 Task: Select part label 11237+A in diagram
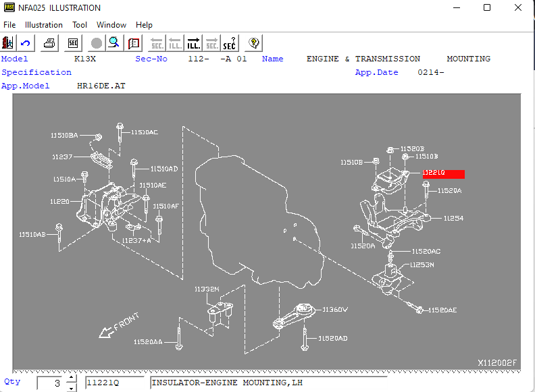(136, 241)
